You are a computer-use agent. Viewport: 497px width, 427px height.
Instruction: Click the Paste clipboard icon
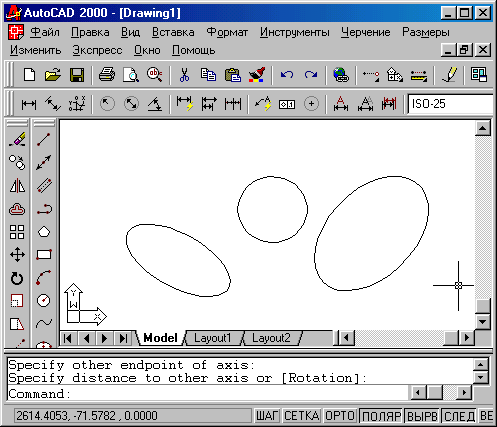click(233, 75)
